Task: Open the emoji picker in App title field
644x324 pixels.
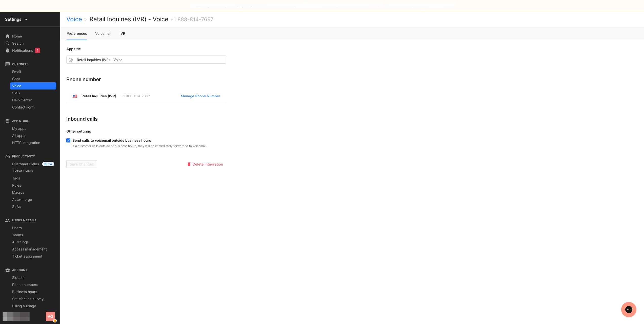Action: [71, 60]
